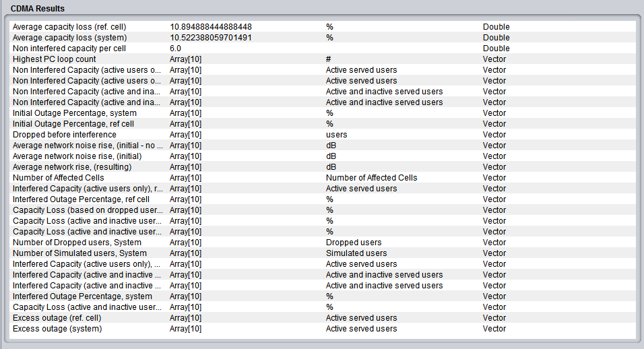Select 'Average network rise, (resulting)' row name
Viewport: 644px width, 349px height.
point(72,166)
